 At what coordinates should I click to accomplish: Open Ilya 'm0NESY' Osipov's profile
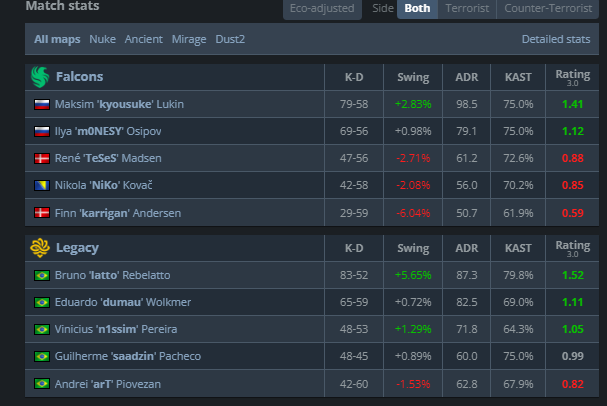[108, 131]
